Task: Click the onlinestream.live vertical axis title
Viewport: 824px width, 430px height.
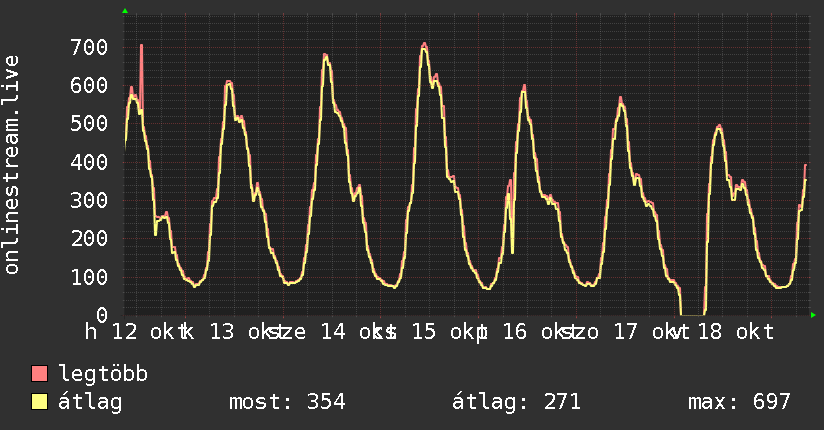Action: [x=11, y=165]
